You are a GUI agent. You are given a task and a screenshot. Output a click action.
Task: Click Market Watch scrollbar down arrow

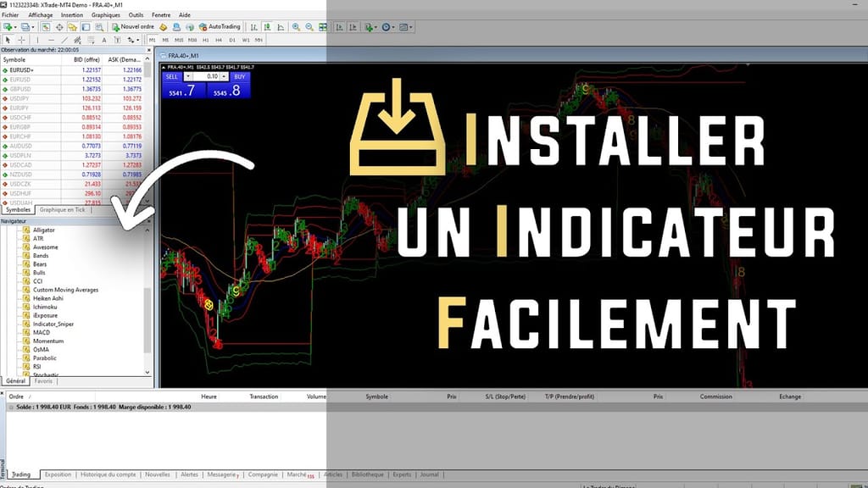(x=147, y=200)
